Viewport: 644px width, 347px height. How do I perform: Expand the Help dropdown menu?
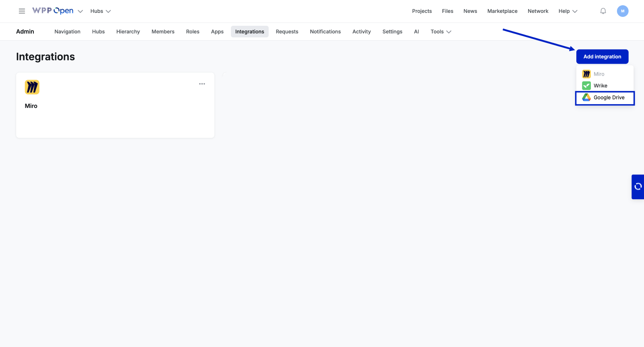tap(568, 11)
